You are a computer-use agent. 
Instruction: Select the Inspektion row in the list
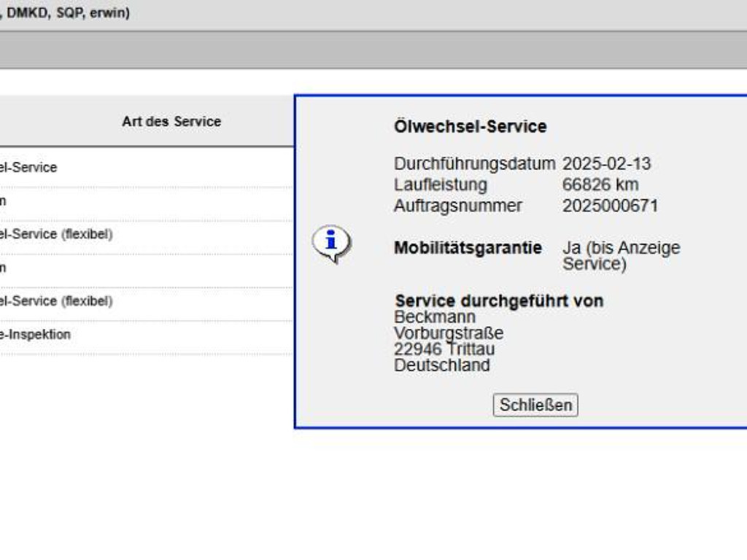click(36, 335)
